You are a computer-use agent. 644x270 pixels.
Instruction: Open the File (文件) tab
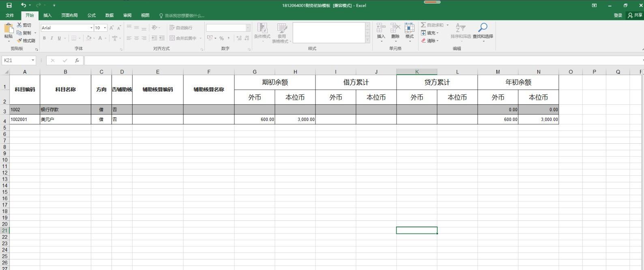coord(10,15)
